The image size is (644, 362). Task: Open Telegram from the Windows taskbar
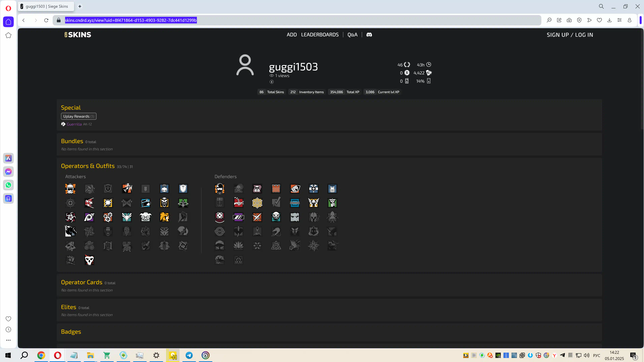coord(189,355)
